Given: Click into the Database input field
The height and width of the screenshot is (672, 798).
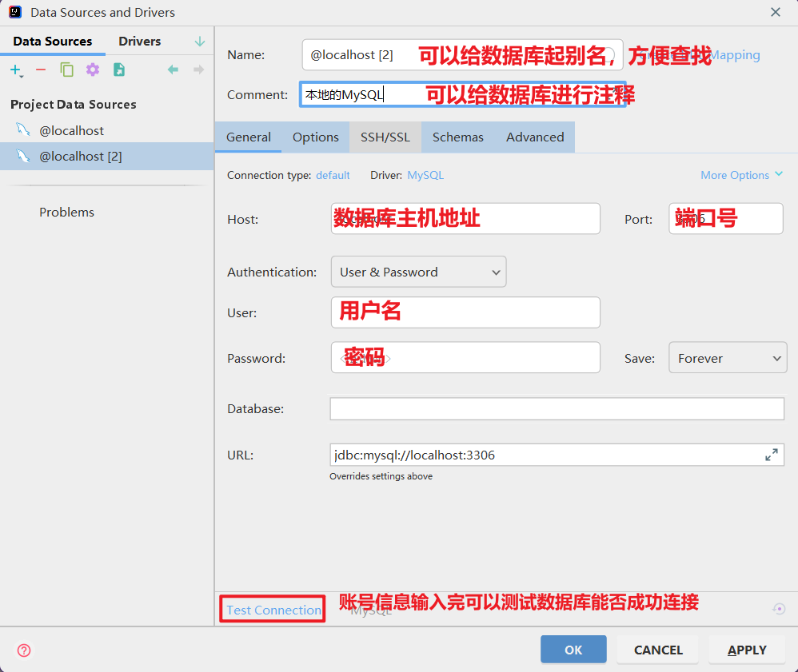Looking at the screenshot, I should (x=557, y=408).
